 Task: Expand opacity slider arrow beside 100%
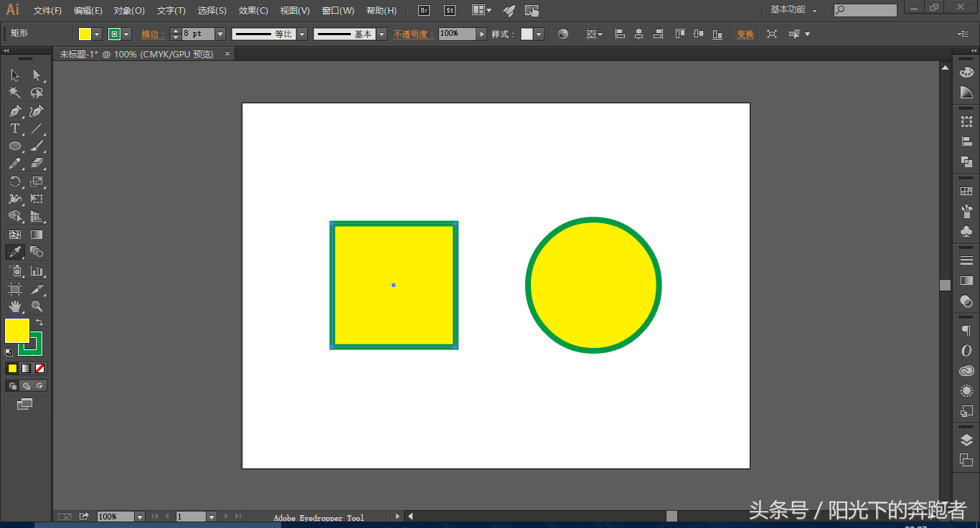482,34
